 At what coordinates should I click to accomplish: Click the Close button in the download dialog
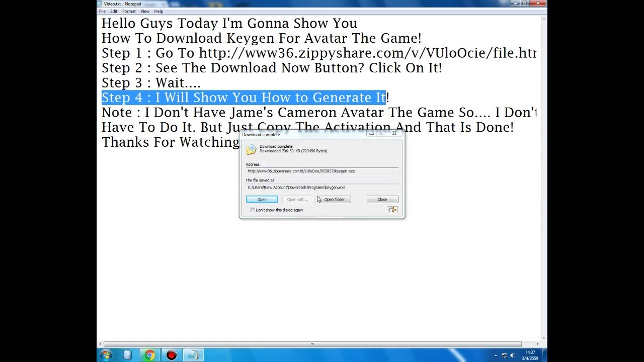(x=382, y=200)
